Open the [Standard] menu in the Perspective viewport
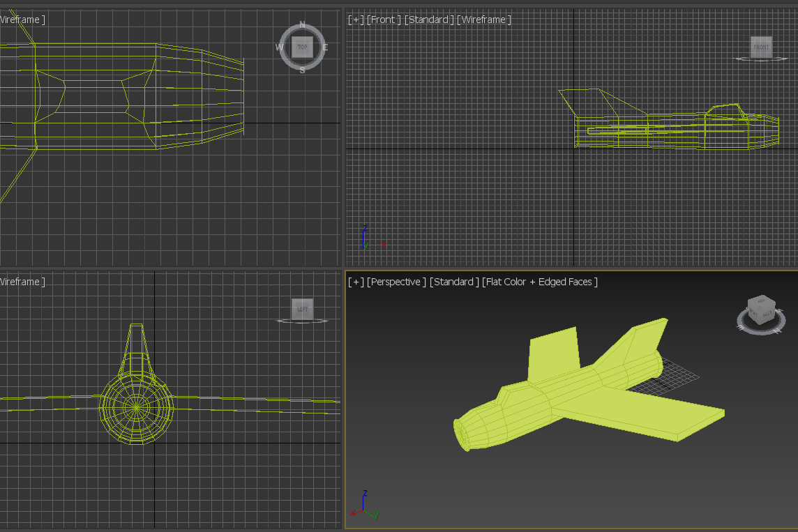The width and height of the screenshot is (798, 532). (x=453, y=282)
